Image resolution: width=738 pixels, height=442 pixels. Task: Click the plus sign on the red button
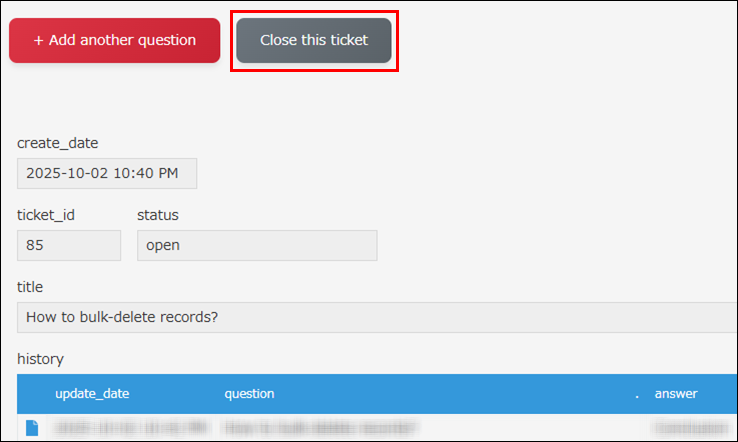coord(38,41)
